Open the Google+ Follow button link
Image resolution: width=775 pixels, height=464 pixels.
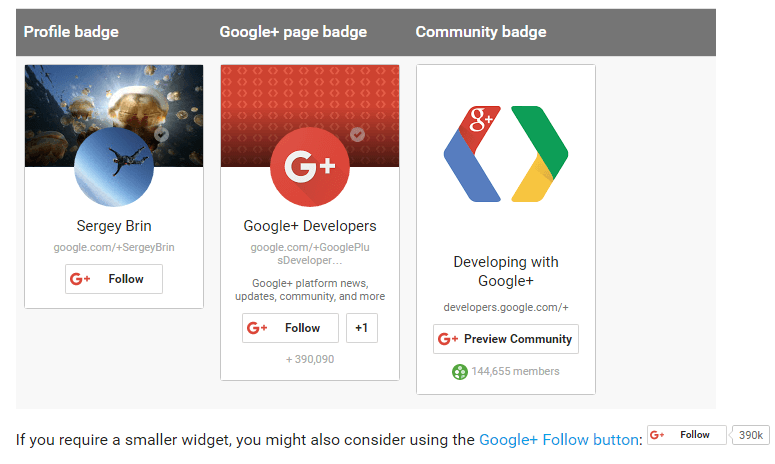pyautogui.click(x=559, y=439)
